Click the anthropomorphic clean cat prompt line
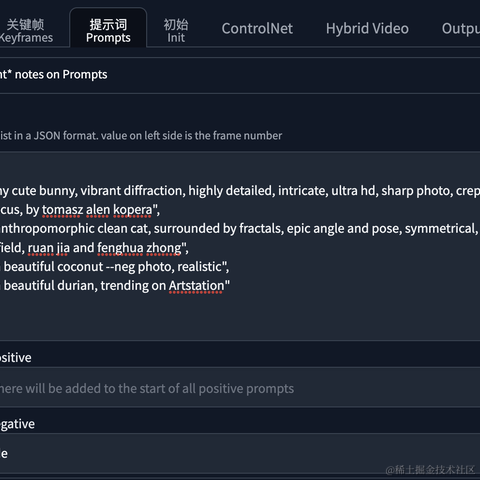The width and height of the screenshot is (480, 480). 240,229
